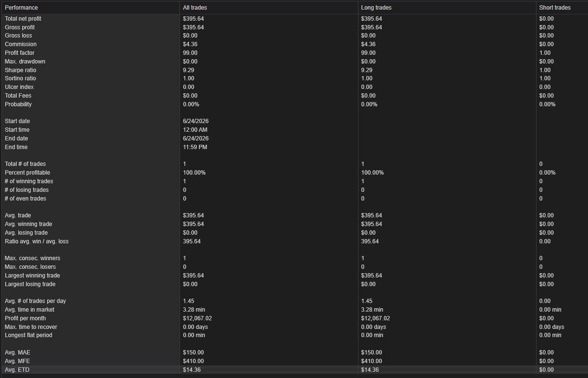
Task: Select the Percent profitable row label
Action: pos(27,173)
